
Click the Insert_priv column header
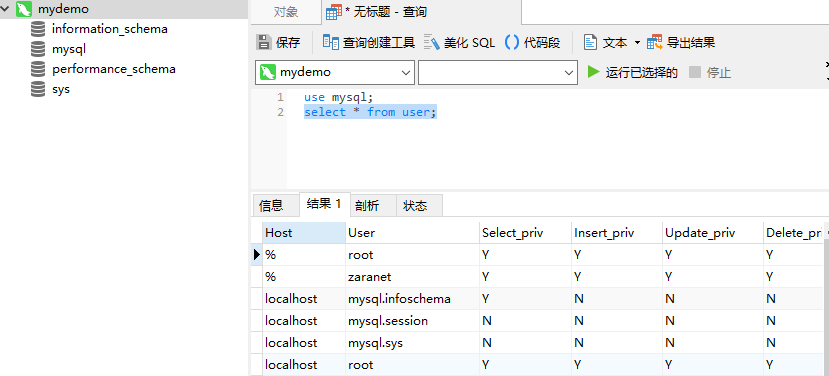click(617, 233)
